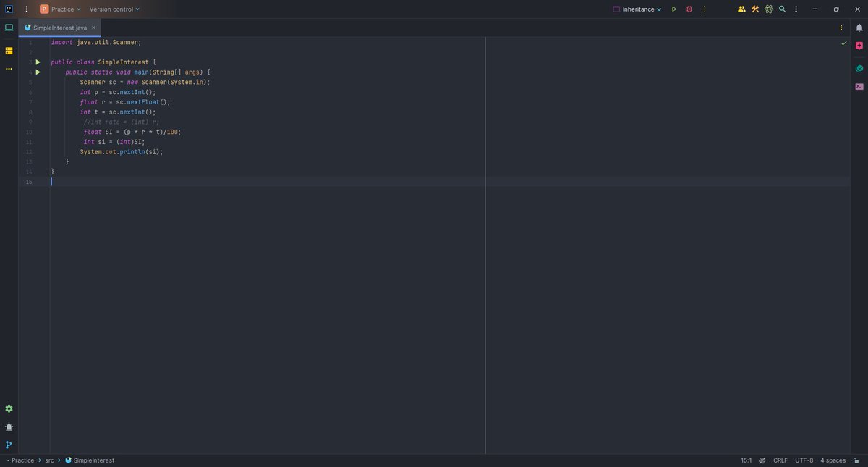
Task: Click on 'public class SimpleInterest' text
Action: tap(100, 62)
